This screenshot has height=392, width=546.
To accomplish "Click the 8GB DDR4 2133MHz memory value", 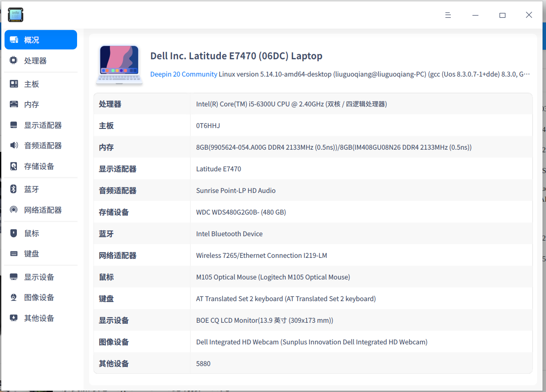I will pos(334,147).
